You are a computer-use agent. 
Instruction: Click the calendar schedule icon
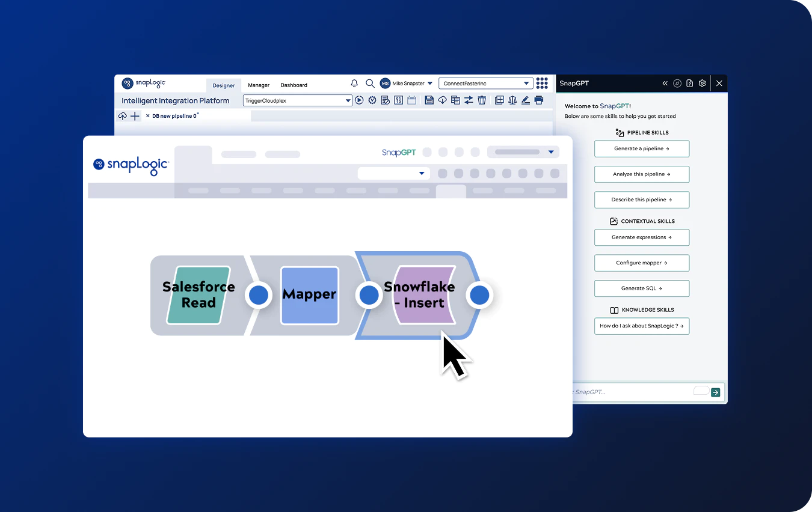coord(411,100)
